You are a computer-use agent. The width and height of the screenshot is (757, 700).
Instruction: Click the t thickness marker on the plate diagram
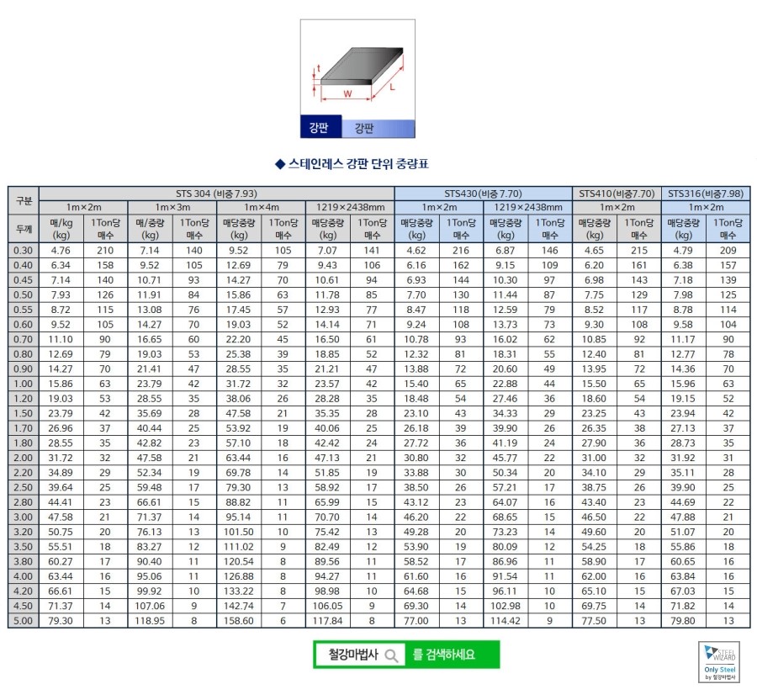[318, 69]
